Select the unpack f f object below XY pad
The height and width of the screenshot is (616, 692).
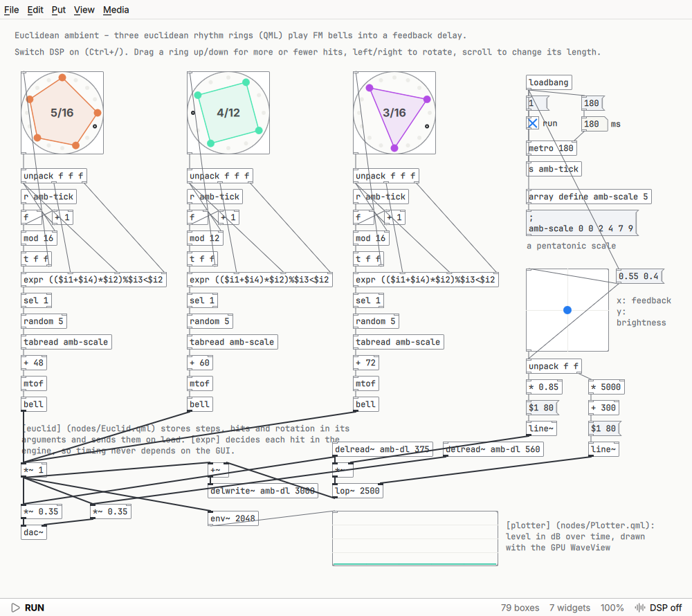(554, 366)
